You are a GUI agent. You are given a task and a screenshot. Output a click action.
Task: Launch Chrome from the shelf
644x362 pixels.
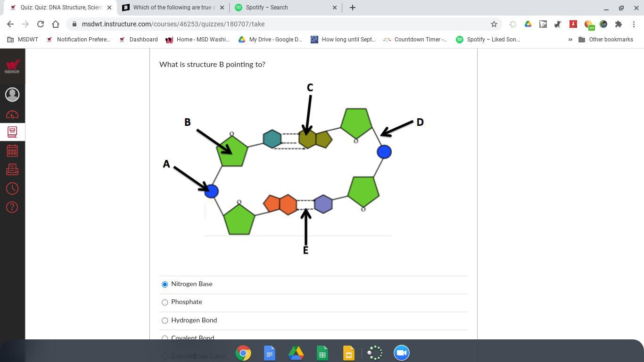coord(243,353)
